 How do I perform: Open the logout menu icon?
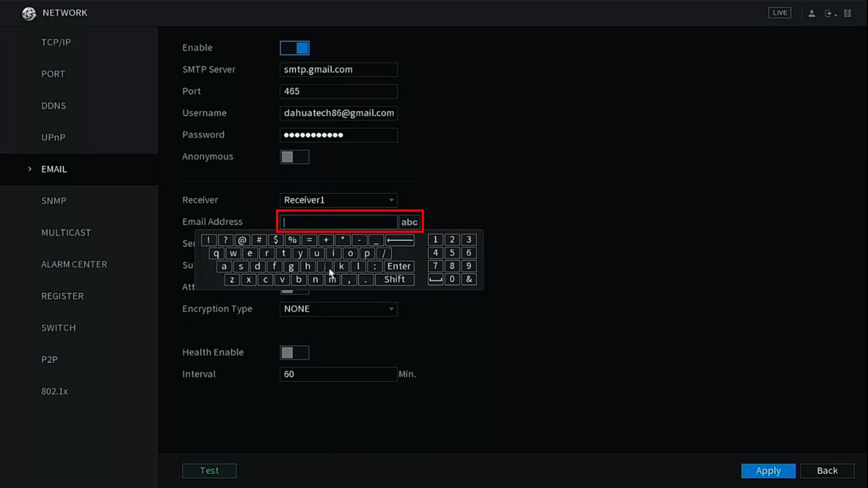(x=830, y=13)
